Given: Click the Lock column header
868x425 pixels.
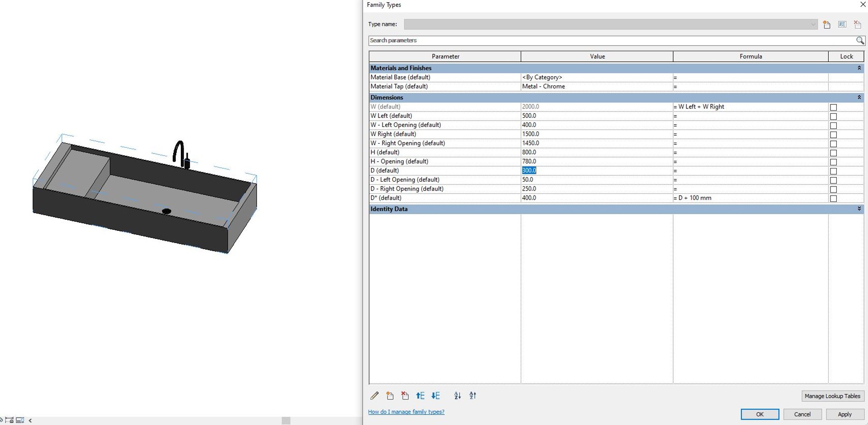Looking at the screenshot, I should click(x=846, y=56).
